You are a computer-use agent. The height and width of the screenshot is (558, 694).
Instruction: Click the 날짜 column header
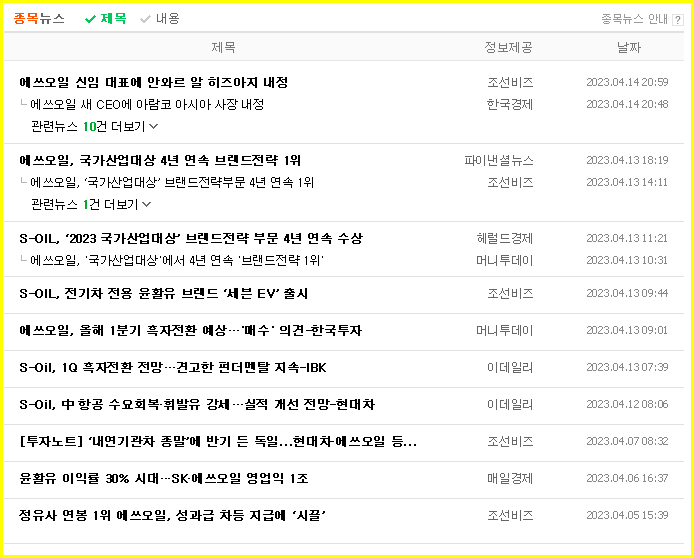pos(628,47)
